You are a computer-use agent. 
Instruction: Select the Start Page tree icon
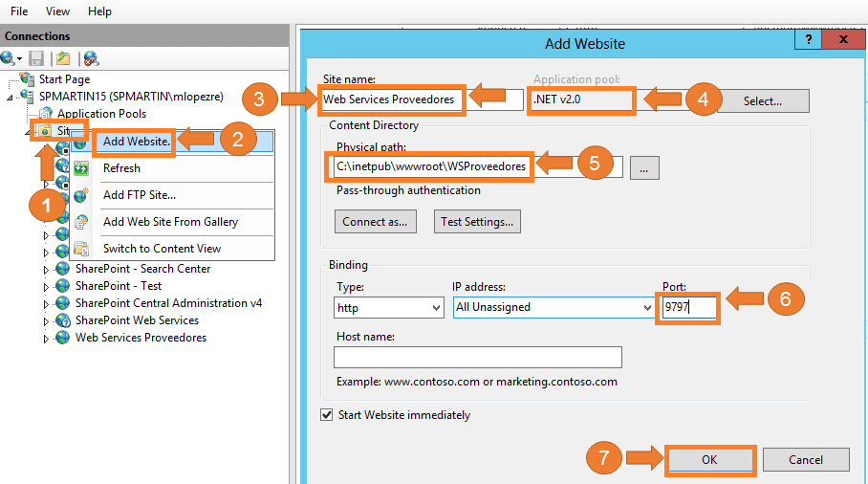click(x=27, y=78)
